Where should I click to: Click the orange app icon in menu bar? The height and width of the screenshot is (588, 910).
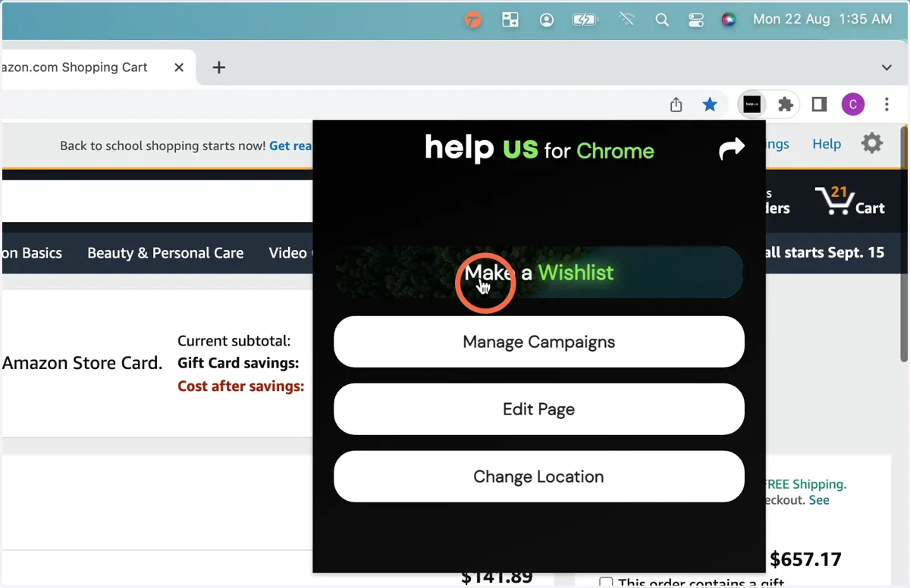point(473,20)
